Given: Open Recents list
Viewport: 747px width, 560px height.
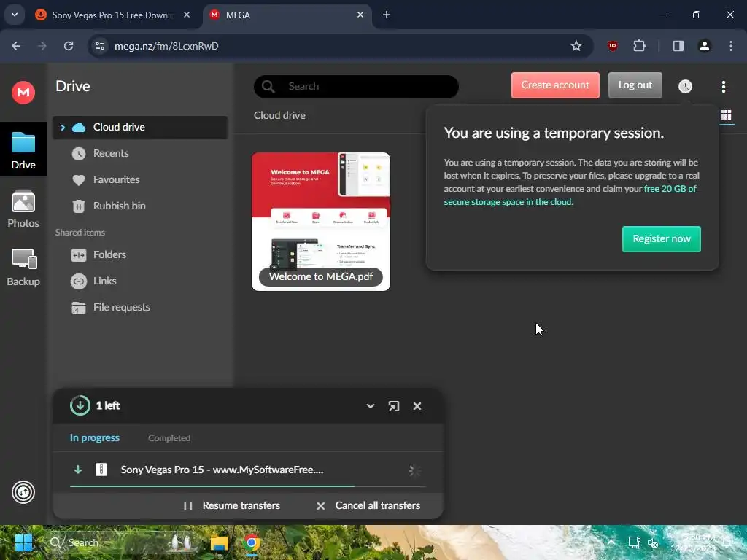Looking at the screenshot, I should tap(111, 153).
